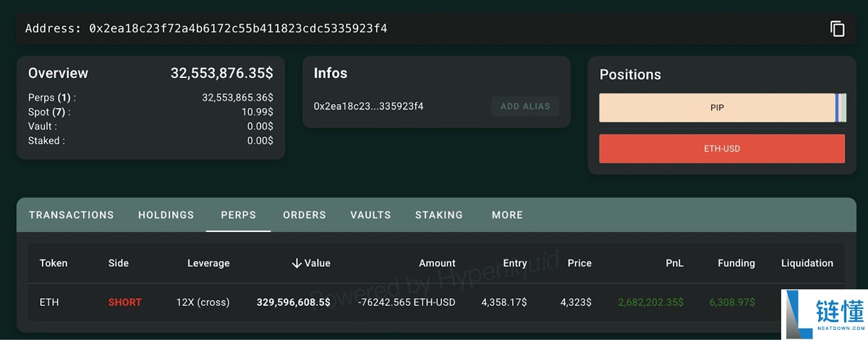
Task: Click the Perps (1) row label
Action: [52, 98]
